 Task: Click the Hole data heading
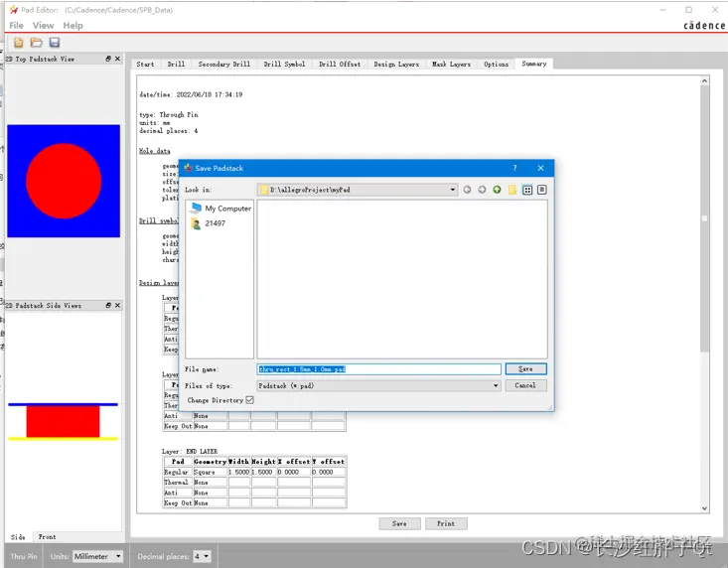[155, 151]
